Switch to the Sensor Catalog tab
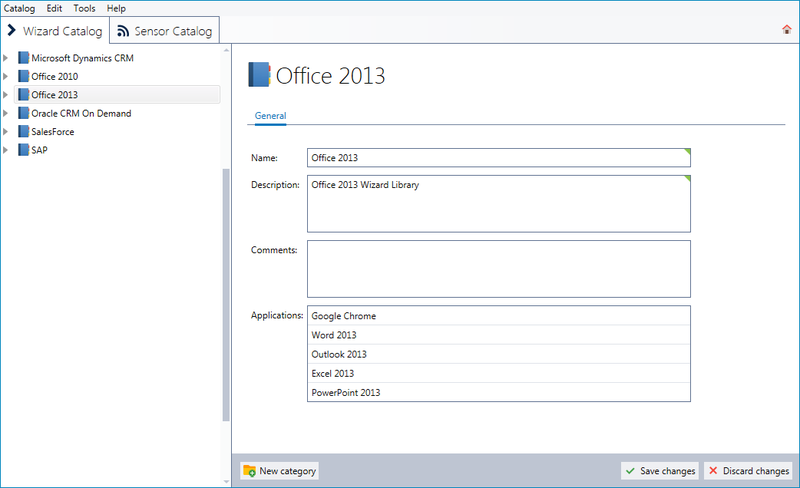The image size is (800, 488). point(165,31)
